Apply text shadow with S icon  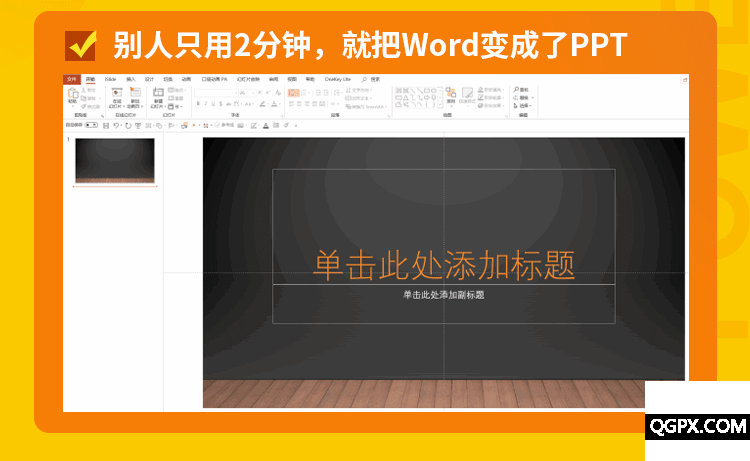(221, 103)
